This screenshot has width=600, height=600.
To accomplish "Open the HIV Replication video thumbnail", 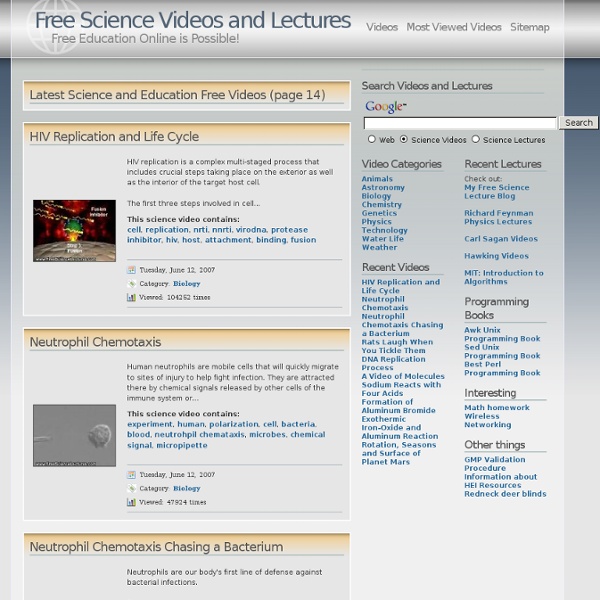I will pos(74,231).
